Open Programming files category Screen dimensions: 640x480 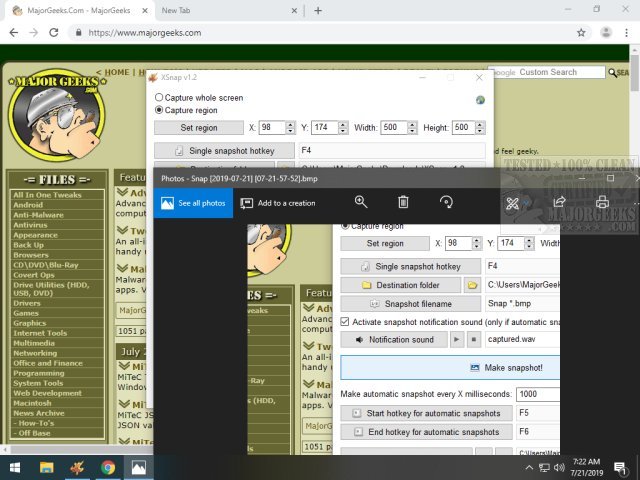[x=39, y=373]
